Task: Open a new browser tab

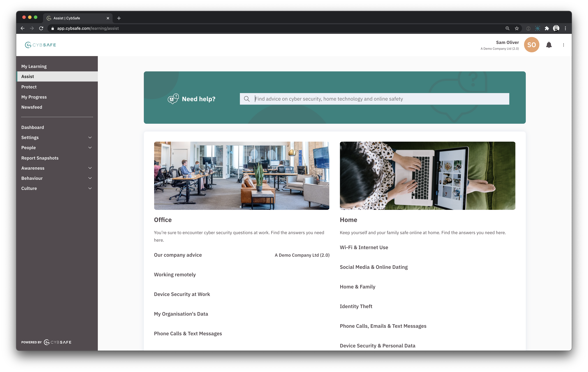Action: pos(119,18)
